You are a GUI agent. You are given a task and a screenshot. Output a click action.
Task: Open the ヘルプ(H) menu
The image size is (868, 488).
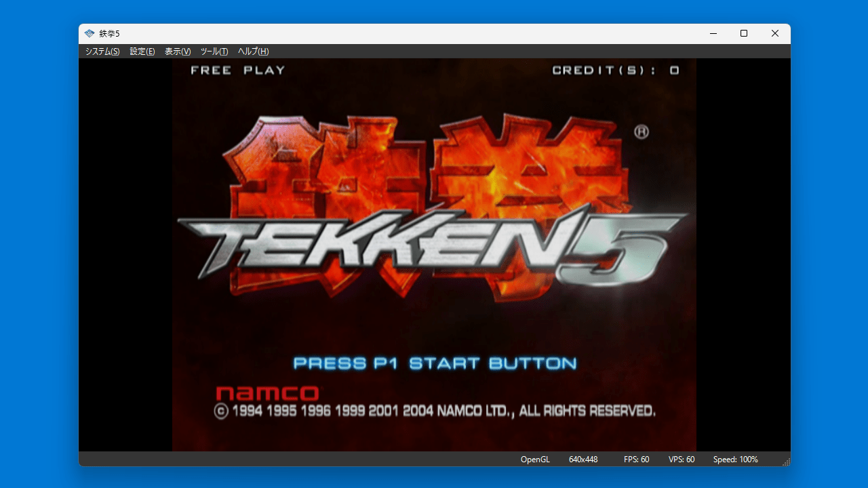pos(254,52)
